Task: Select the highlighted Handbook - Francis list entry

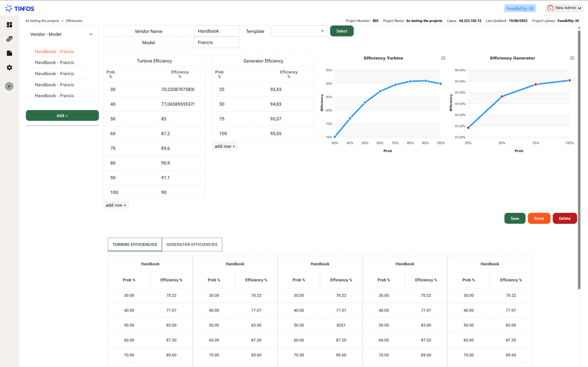Action: 54,52
